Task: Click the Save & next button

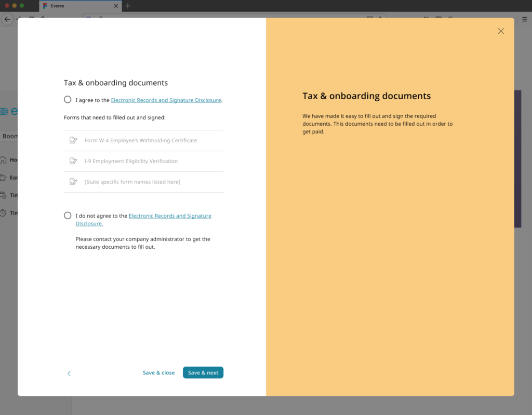Action: 203,372
